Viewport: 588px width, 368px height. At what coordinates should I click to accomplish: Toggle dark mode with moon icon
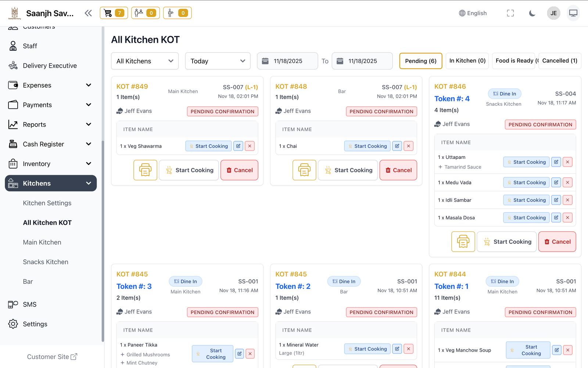(532, 13)
